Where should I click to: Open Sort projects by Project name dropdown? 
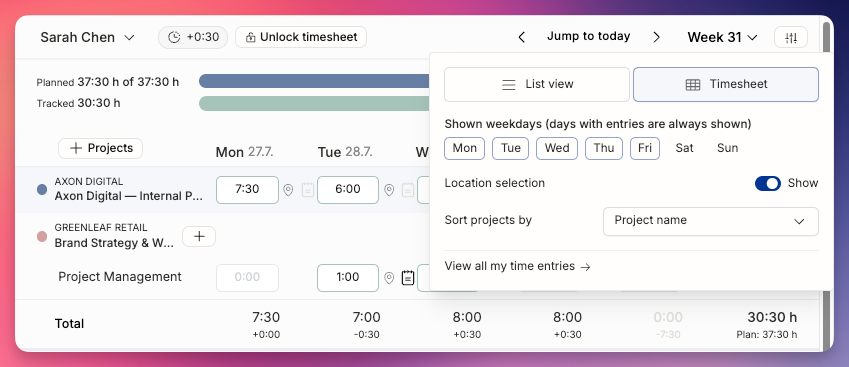[710, 221]
